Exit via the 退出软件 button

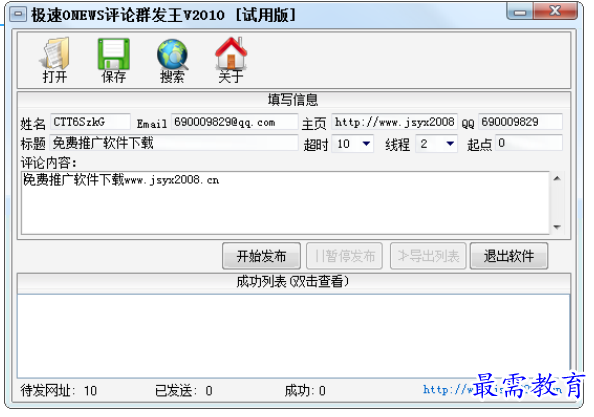509,256
